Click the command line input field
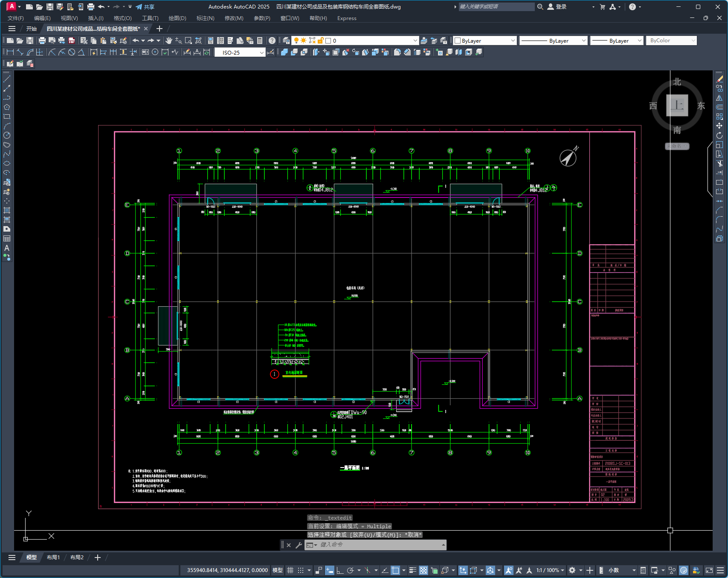 380,545
